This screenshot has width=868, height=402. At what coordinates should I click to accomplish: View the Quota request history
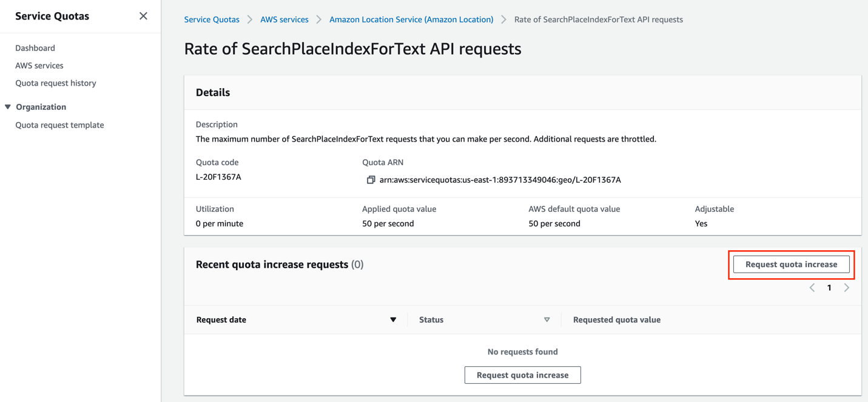(x=55, y=83)
